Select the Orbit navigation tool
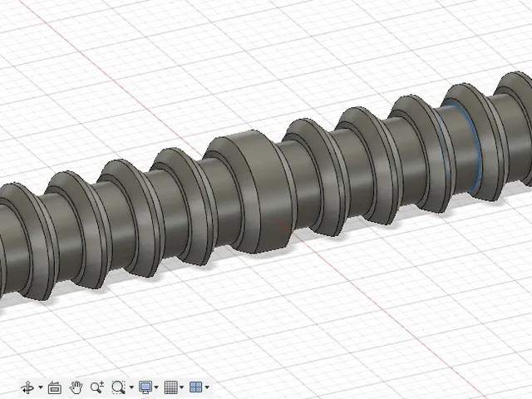Image resolution: width=532 pixels, height=399 pixels. coord(27,387)
